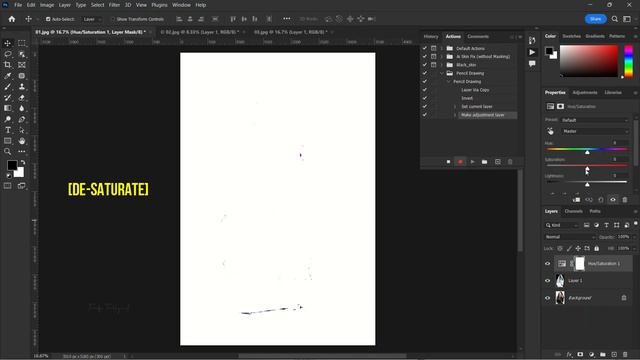Viewport: 640px width, 360px height.
Task: Toggle the Auto-Select checkbox
Action: click(48, 19)
